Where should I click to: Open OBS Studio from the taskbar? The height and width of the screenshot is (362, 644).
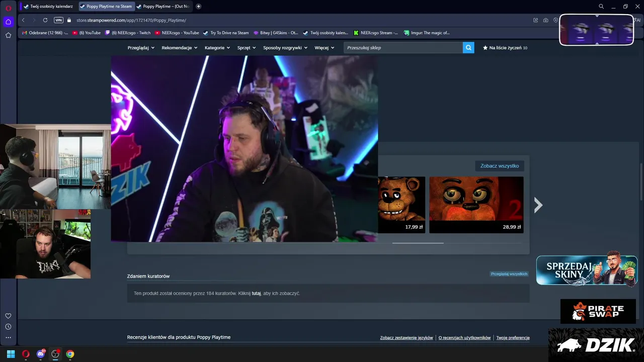55,354
